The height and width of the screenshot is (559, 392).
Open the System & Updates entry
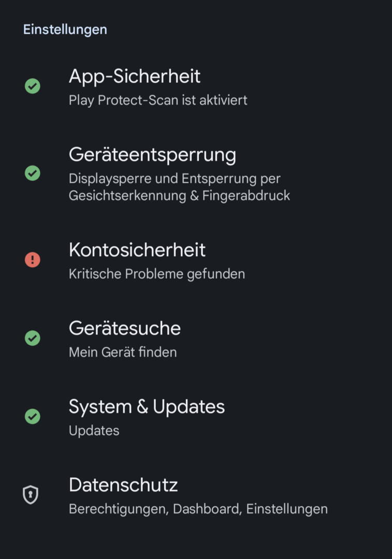(147, 407)
